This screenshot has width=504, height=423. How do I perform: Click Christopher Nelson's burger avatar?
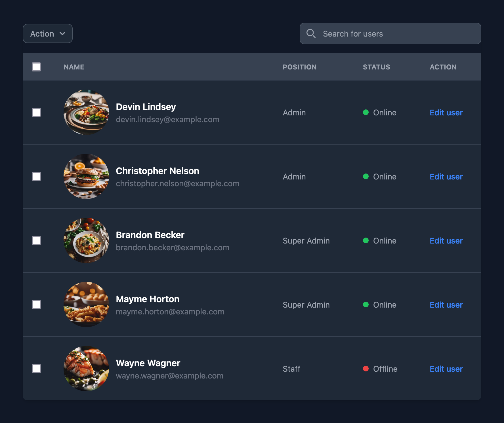coord(86,176)
